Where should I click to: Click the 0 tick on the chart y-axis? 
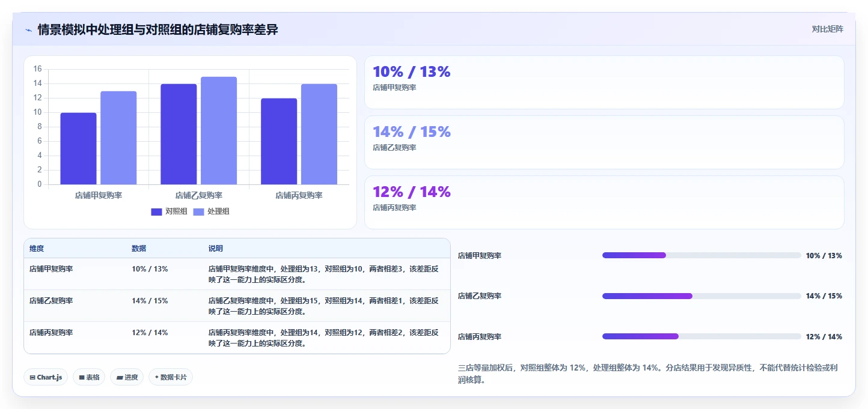(x=40, y=184)
